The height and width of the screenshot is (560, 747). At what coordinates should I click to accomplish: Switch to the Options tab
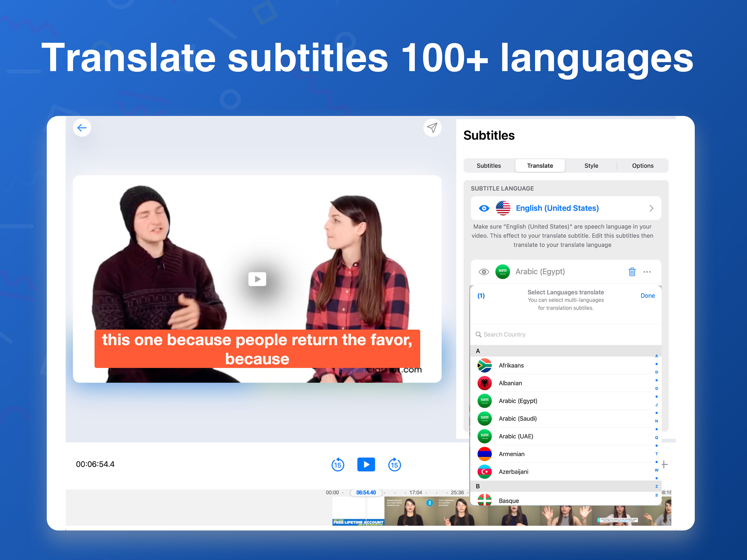(x=642, y=165)
